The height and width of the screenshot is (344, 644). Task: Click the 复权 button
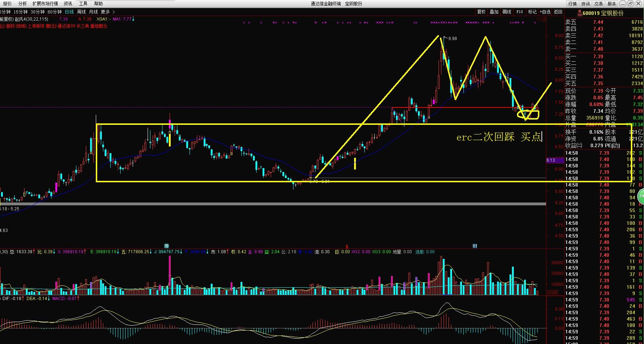tap(481, 12)
